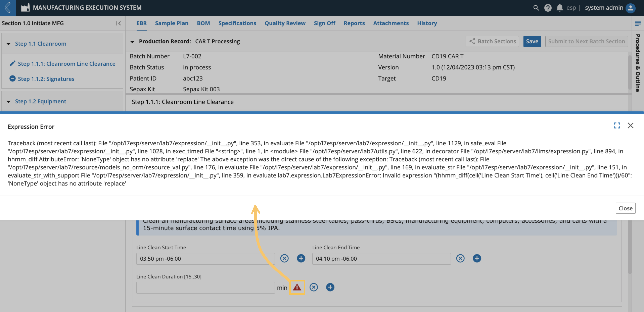Collapse the Production Record header triangle
The image size is (644, 312).
[x=132, y=42]
